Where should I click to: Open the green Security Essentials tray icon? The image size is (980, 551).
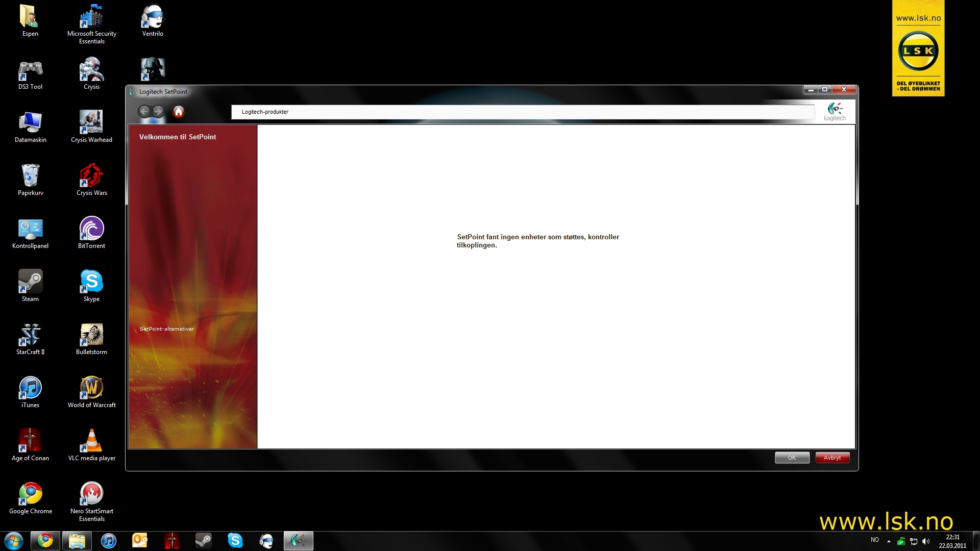(901, 541)
